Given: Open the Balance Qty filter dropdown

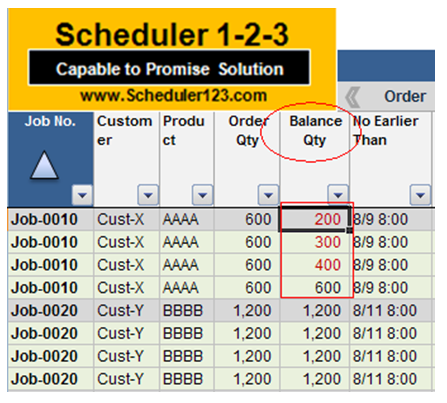Looking at the screenshot, I should click(338, 194).
